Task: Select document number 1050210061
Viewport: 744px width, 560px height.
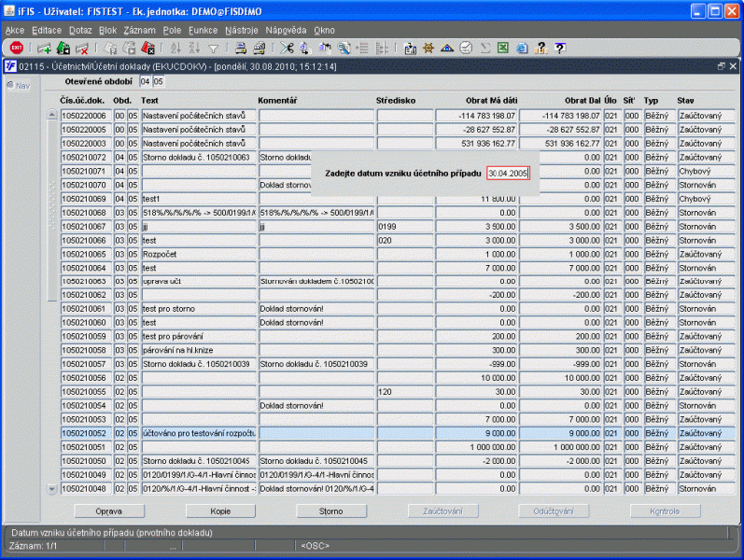Action: [86, 309]
